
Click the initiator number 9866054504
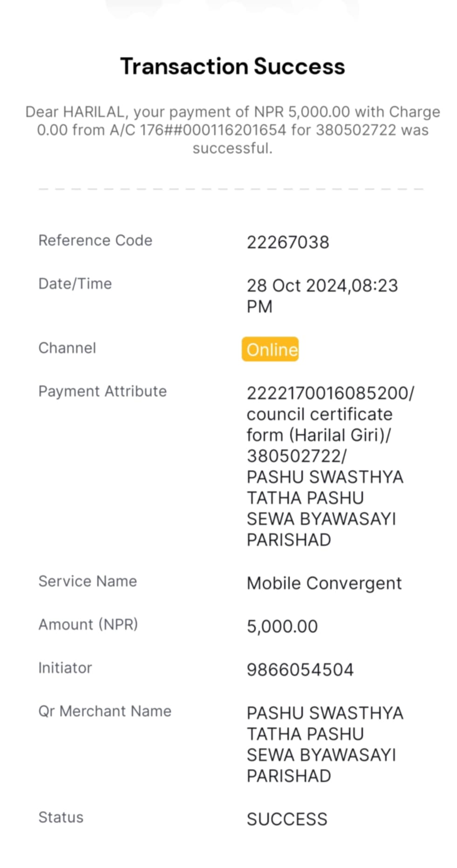click(300, 670)
